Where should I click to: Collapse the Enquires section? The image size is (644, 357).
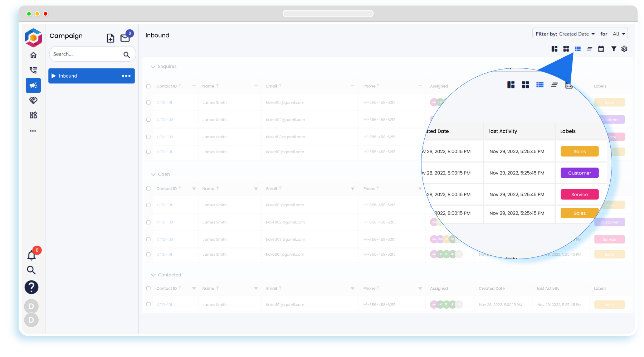coord(153,67)
